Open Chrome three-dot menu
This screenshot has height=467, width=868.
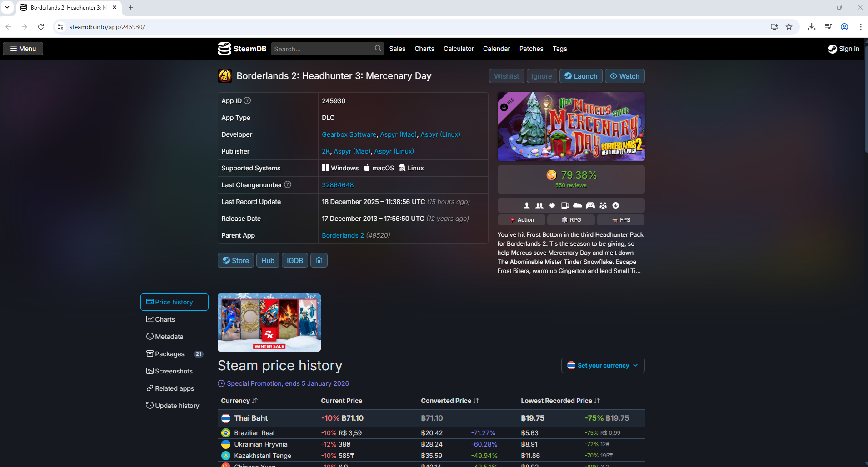(861, 27)
